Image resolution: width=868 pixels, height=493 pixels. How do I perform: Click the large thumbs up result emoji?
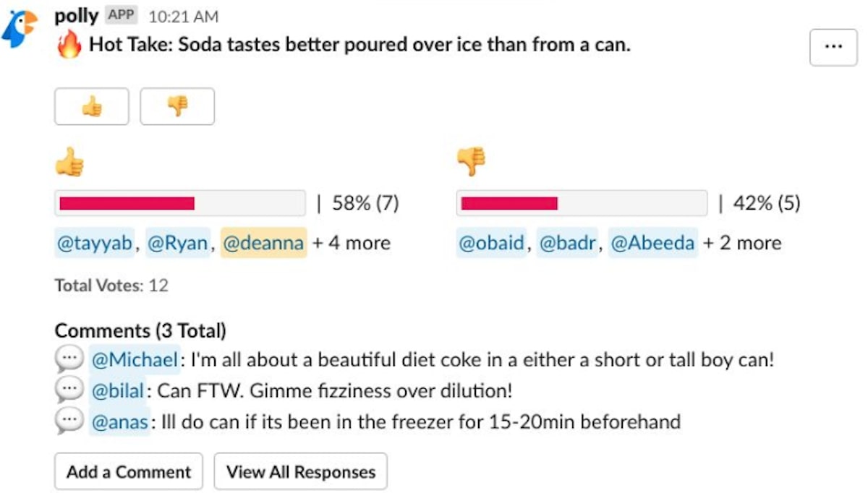69,162
